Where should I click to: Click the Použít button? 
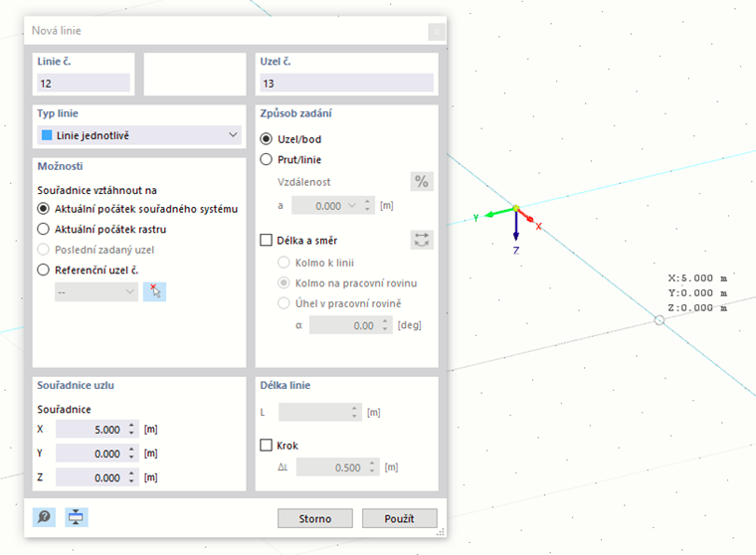399,518
